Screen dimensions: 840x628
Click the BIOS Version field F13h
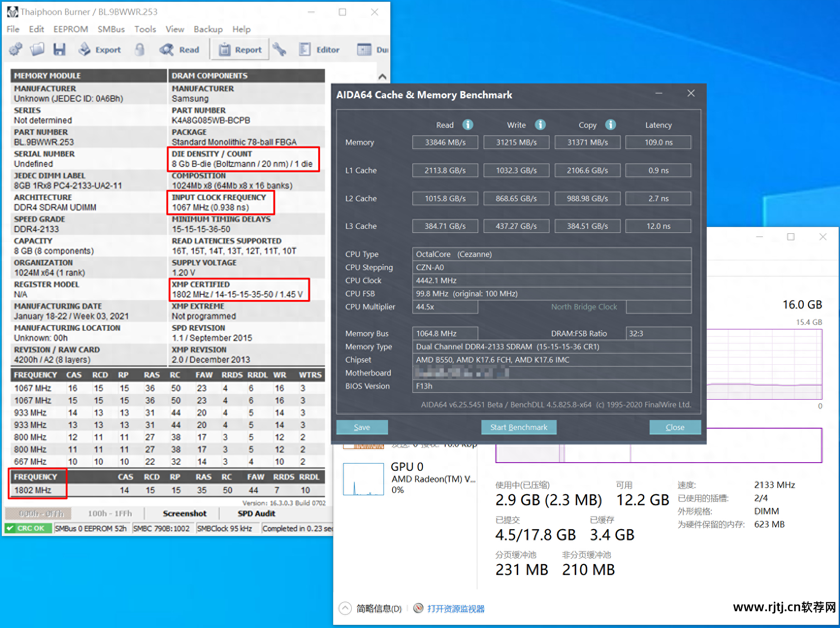tap(552, 386)
